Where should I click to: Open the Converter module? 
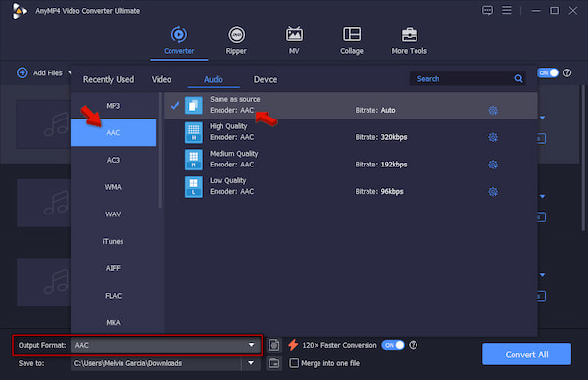click(179, 40)
